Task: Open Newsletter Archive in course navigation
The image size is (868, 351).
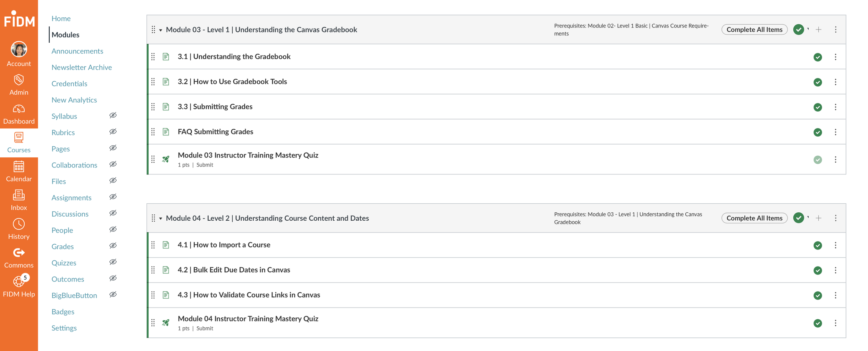Action: 82,67
